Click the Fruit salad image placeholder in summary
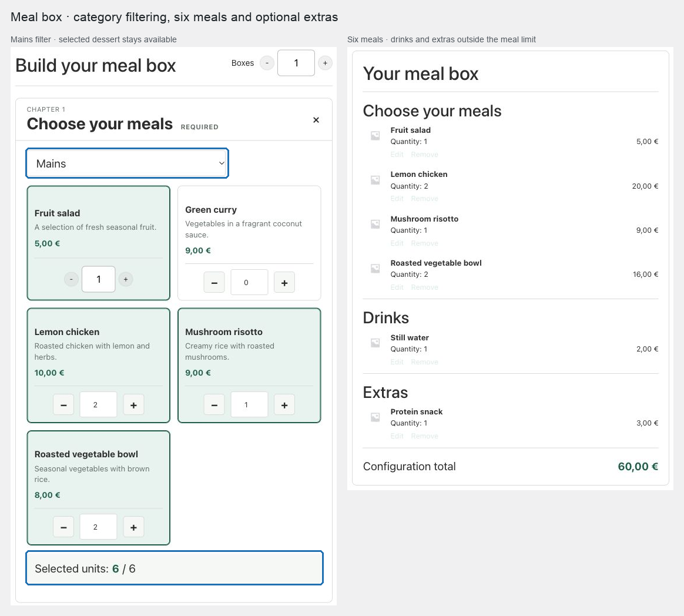 (x=375, y=136)
